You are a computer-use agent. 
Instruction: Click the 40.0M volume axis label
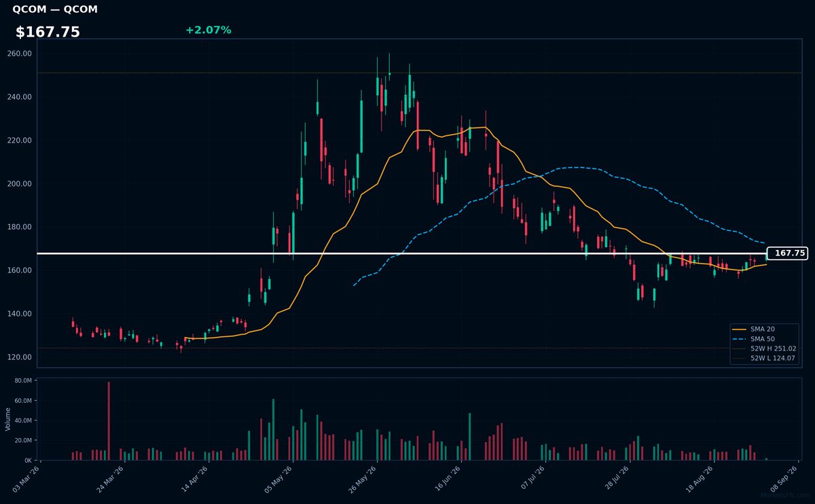click(x=23, y=420)
